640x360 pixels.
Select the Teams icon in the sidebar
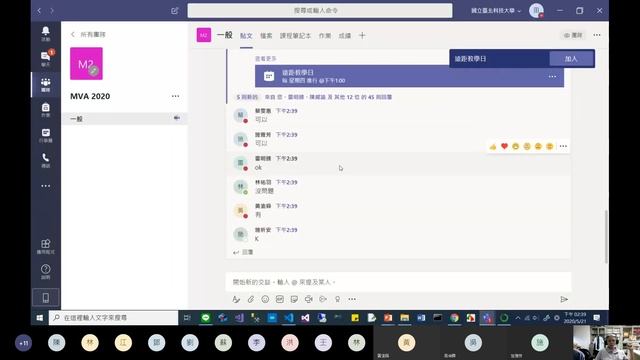pos(45,84)
